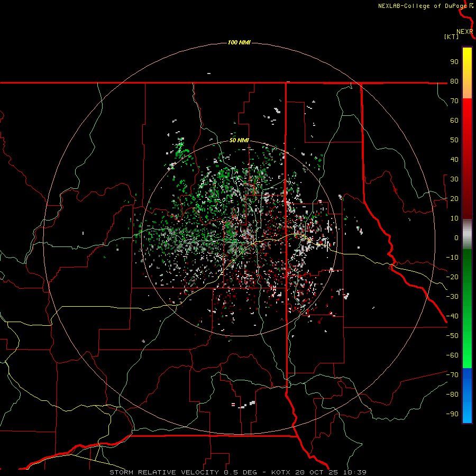Click the -90 knot scale label
The height and width of the screenshot is (476, 476).
452,414
